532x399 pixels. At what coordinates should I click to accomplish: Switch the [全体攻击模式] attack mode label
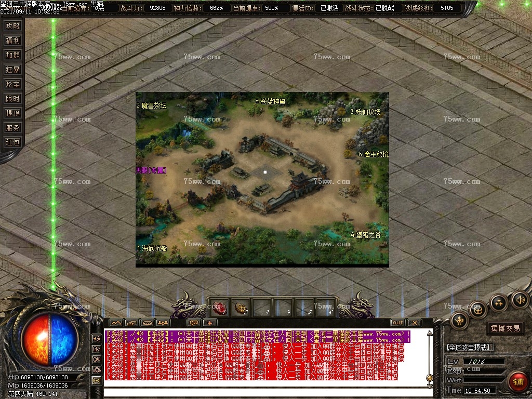point(468,347)
